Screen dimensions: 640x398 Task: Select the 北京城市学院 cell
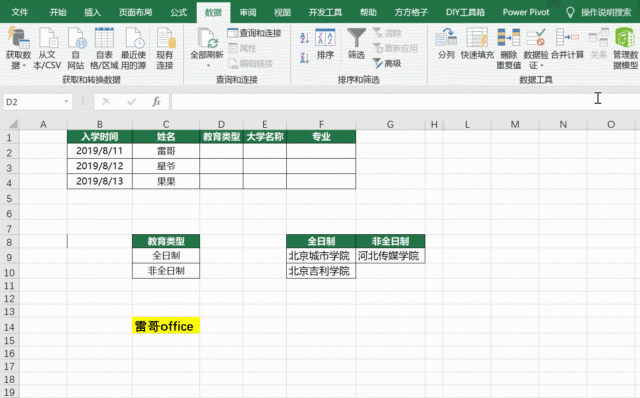[321, 256]
